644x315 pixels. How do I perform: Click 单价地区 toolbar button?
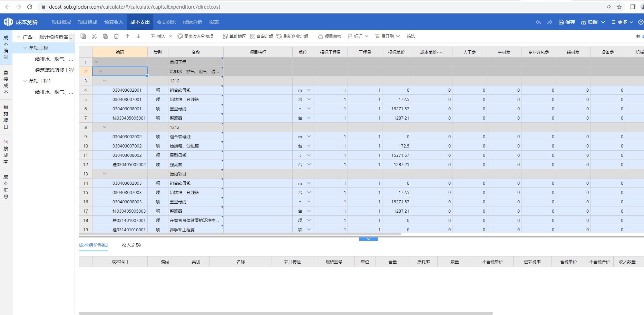234,36
